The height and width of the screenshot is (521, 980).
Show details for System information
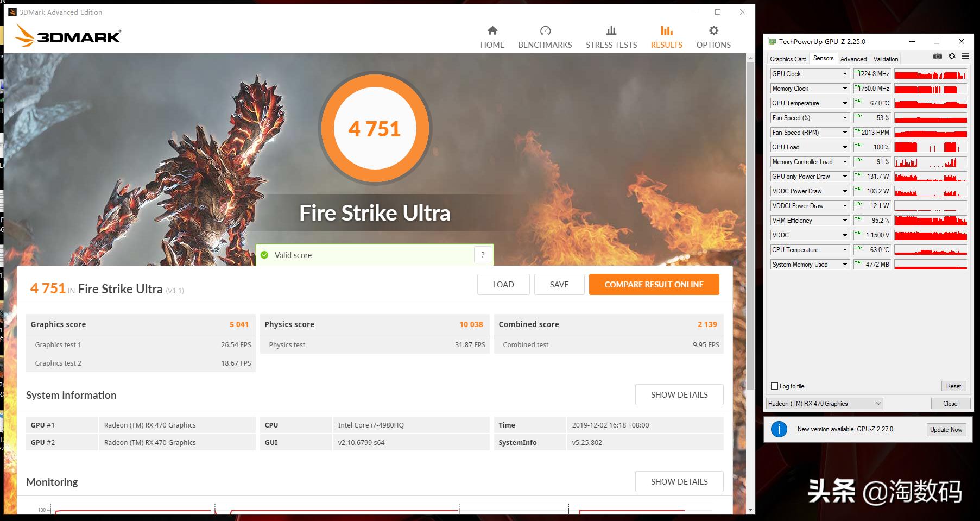[679, 395]
